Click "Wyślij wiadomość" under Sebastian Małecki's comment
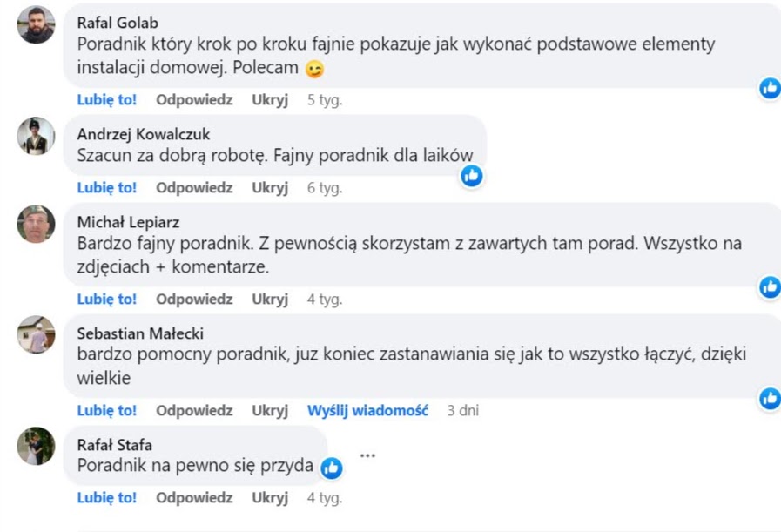Viewport: 781px width, 532px height. pos(367,410)
